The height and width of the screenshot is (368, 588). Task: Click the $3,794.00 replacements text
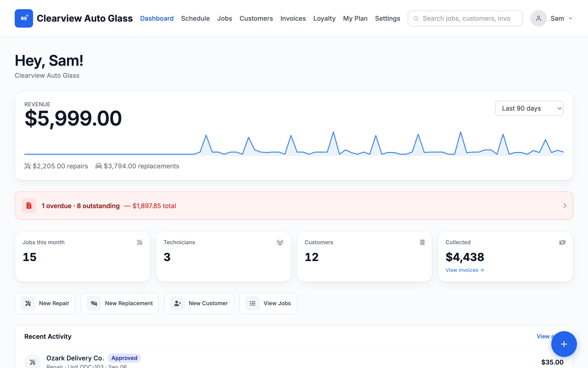(141, 166)
